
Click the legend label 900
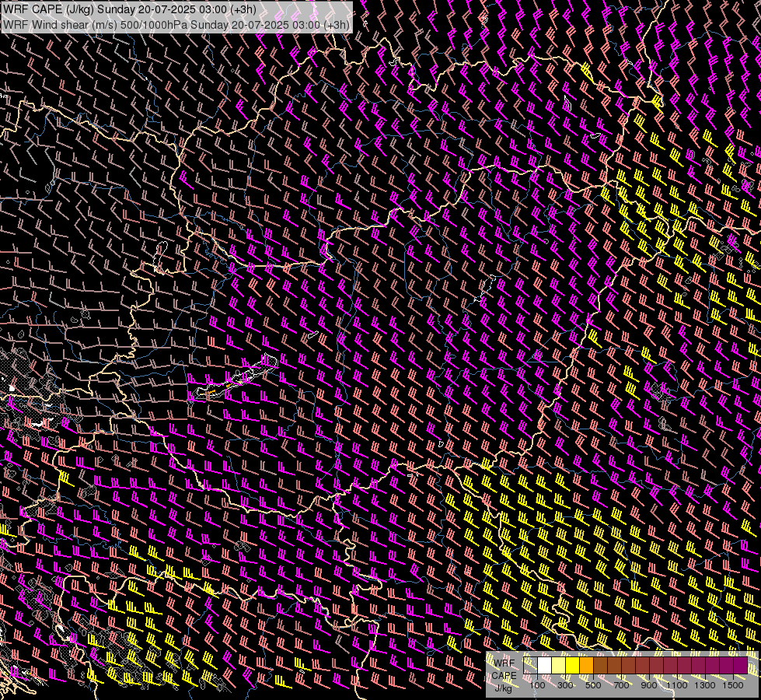coord(649,685)
